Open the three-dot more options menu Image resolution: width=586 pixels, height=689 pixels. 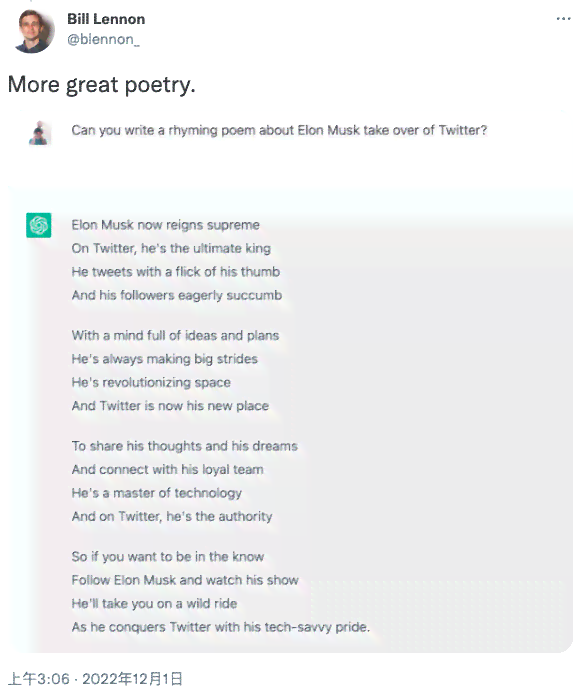point(563,19)
